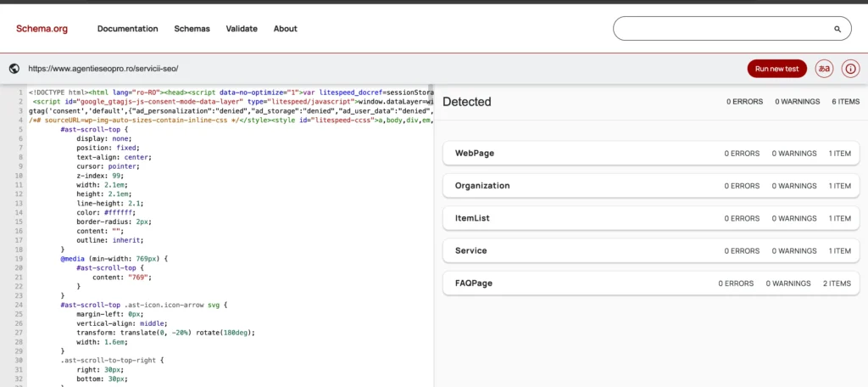Click 'cursor: pointer;' code line
The height and width of the screenshot is (387, 868).
click(108, 165)
